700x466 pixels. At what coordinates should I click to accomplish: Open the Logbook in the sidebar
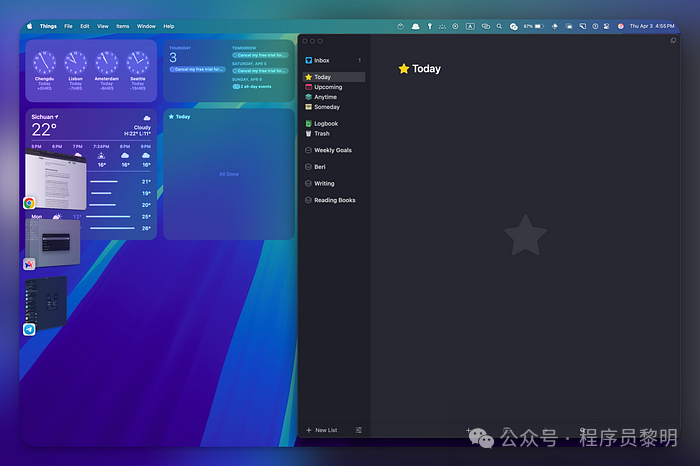(x=333, y=124)
